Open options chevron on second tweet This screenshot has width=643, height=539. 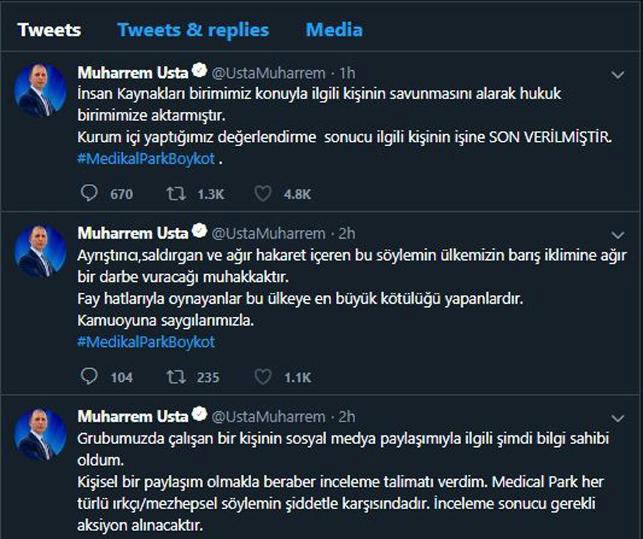click(x=618, y=234)
